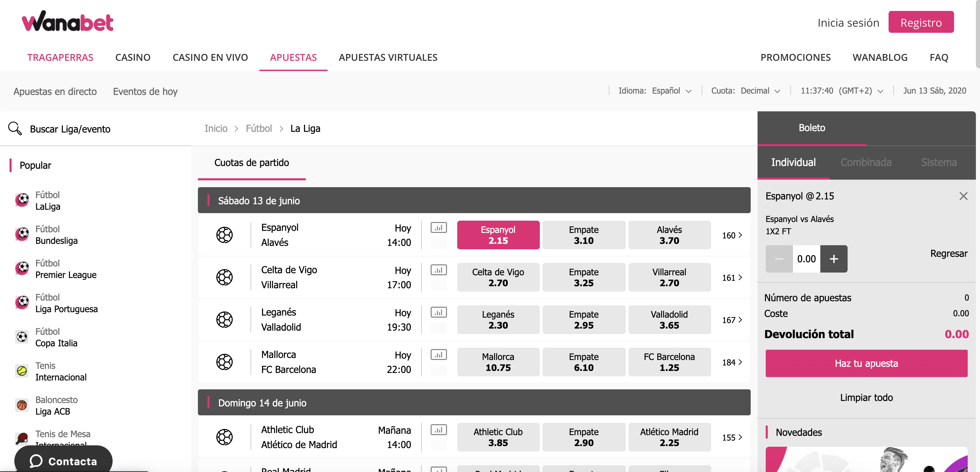Open Baloncesto Liga ACB basketball icon
This screenshot has width=980, height=472.
(22, 405)
